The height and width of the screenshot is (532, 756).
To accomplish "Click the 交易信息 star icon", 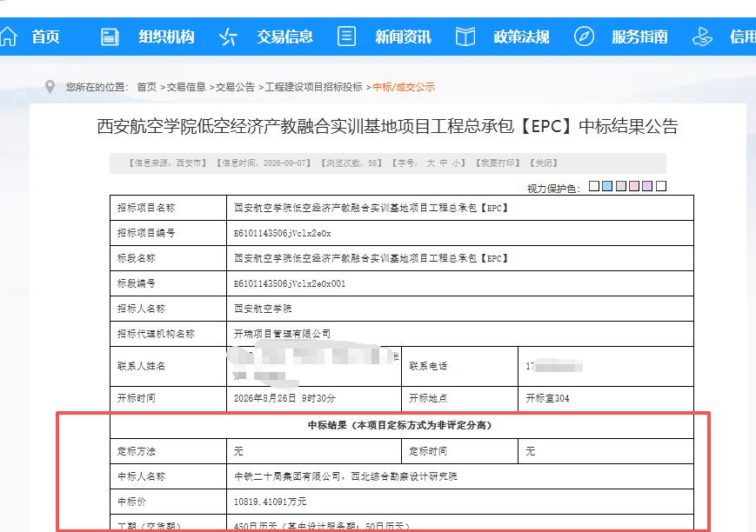I will pos(228,37).
